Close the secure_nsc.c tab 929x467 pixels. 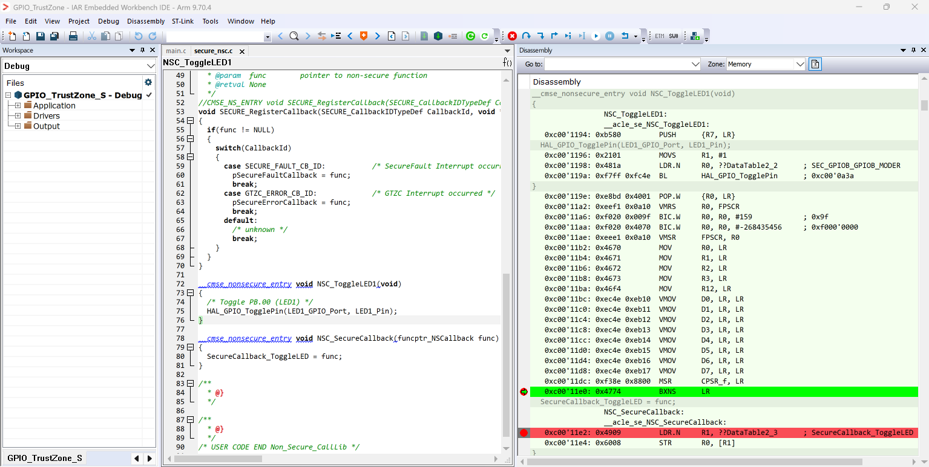click(242, 52)
